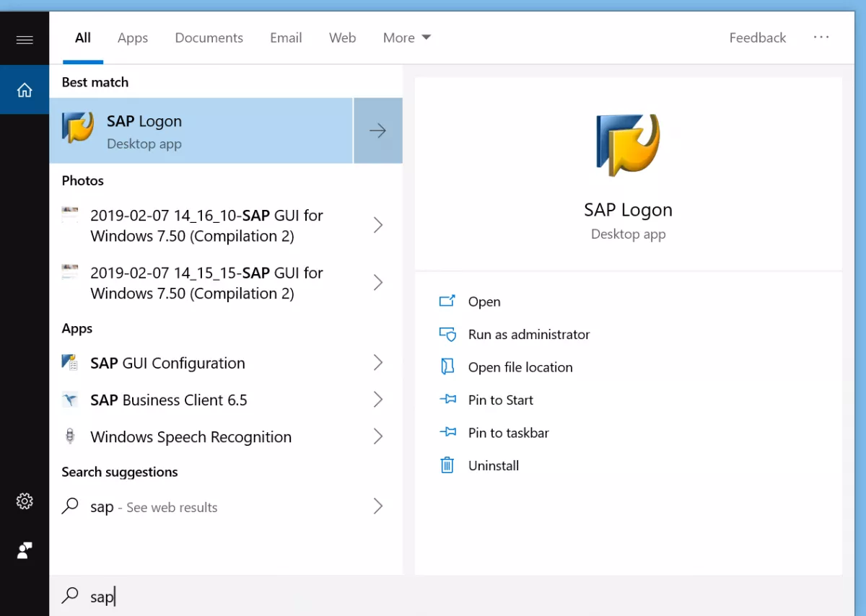The image size is (866, 616).
Task: Click the Uninstall trash can icon
Action: [x=447, y=465]
